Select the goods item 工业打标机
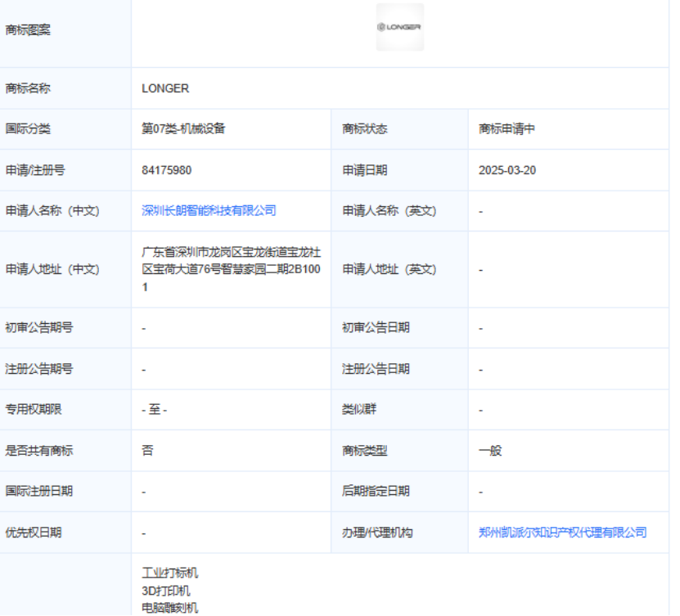 click(x=170, y=573)
